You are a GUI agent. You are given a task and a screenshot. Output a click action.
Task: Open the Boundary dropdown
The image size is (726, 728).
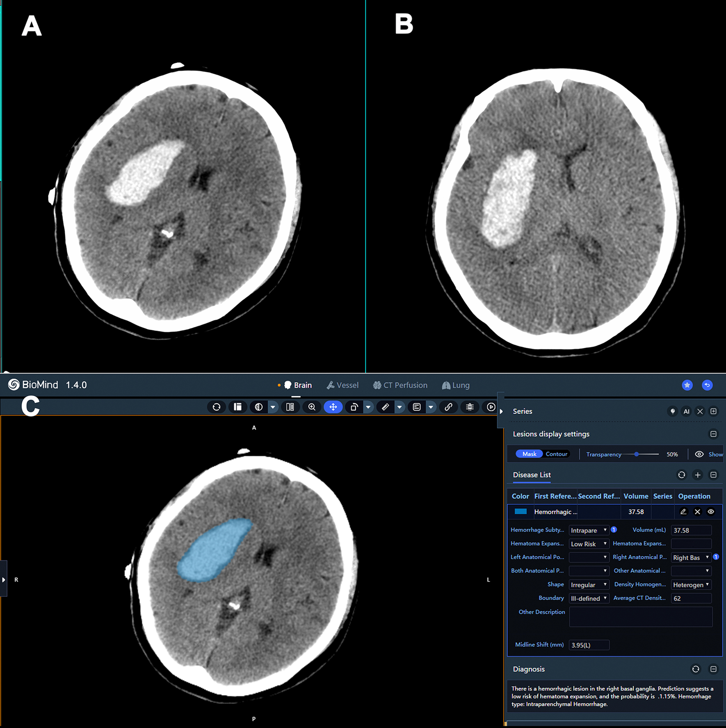pos(589,598)
